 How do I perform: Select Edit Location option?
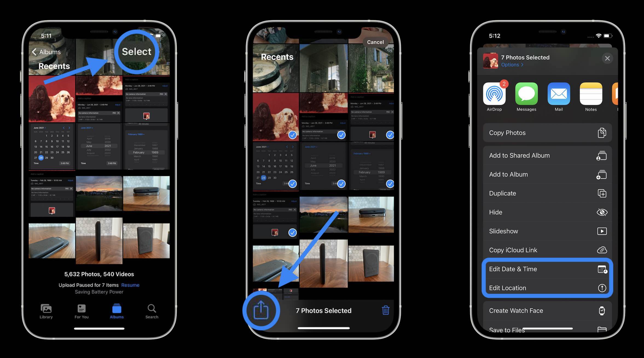(546, 287)
